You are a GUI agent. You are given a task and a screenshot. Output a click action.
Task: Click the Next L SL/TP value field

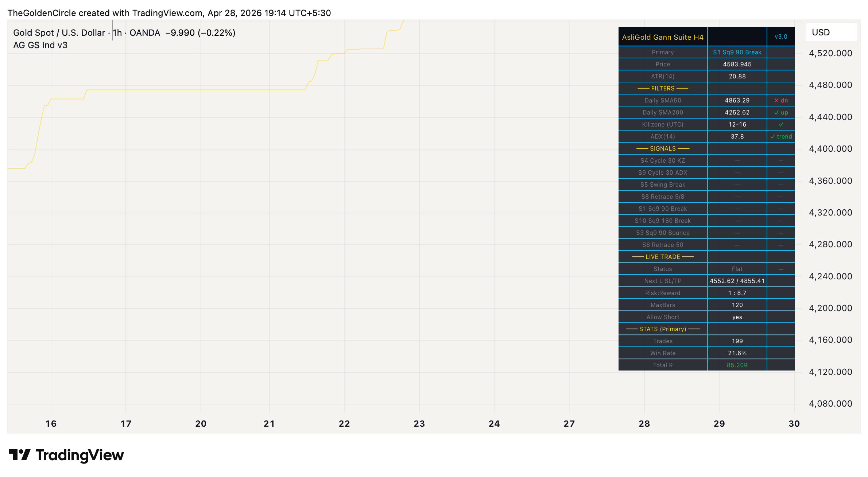tap(737, 281)
